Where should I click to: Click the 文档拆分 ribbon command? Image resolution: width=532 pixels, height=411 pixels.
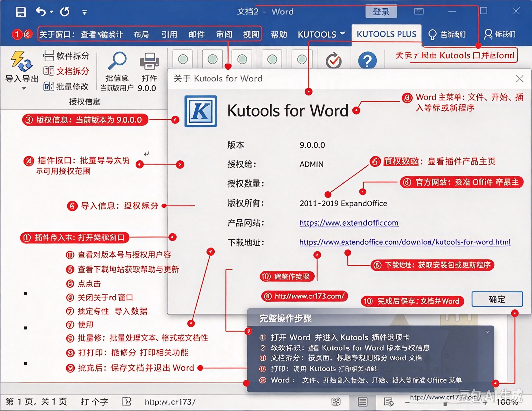(66, 71)
